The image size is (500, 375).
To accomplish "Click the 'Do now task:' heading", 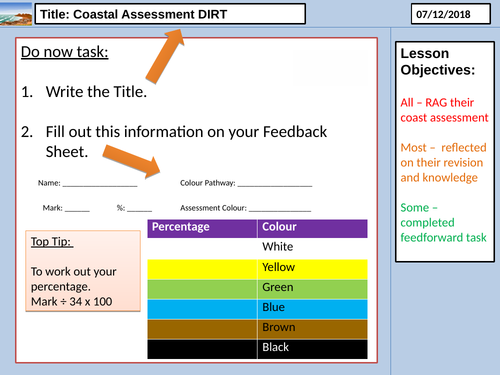I will [x=65, y=52].
